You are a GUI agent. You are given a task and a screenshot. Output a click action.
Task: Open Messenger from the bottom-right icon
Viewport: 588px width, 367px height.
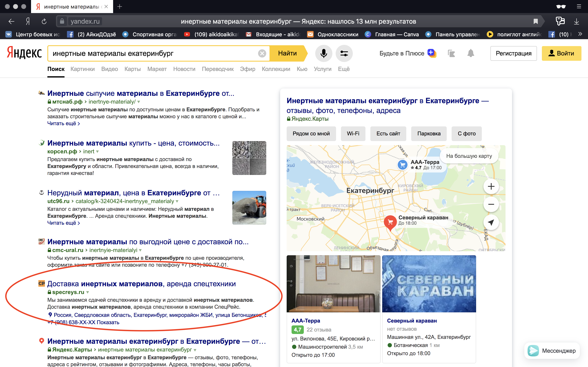(x=533, y=350)
